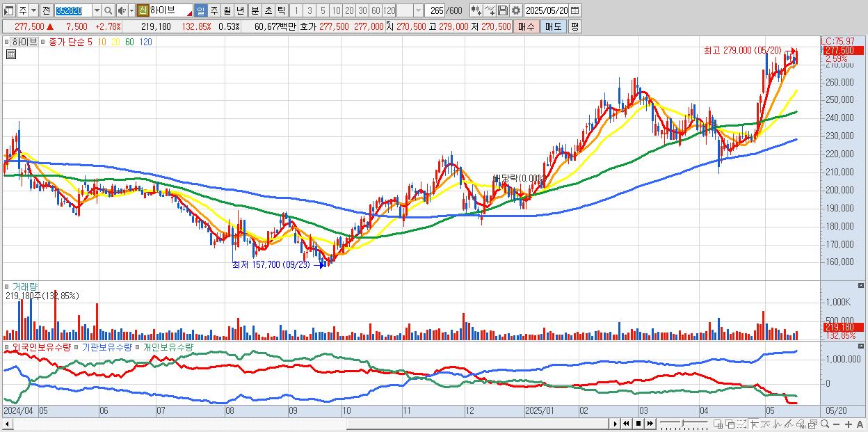Screen dimensions: 868x432
Task: Select interval 30 button
Action: tap(362, 10)
